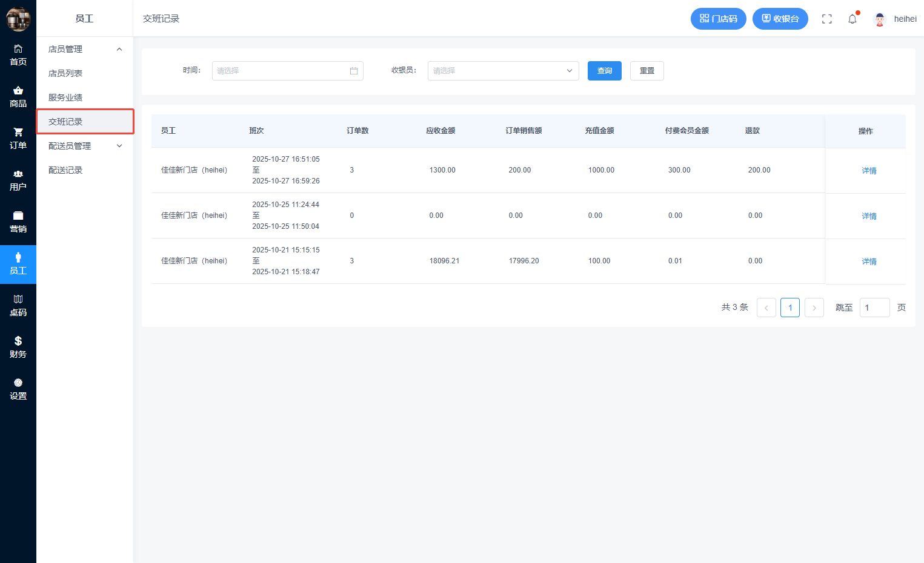Open the 设置 gear icon
Screen dimensions: 924x563
[18, 383]
